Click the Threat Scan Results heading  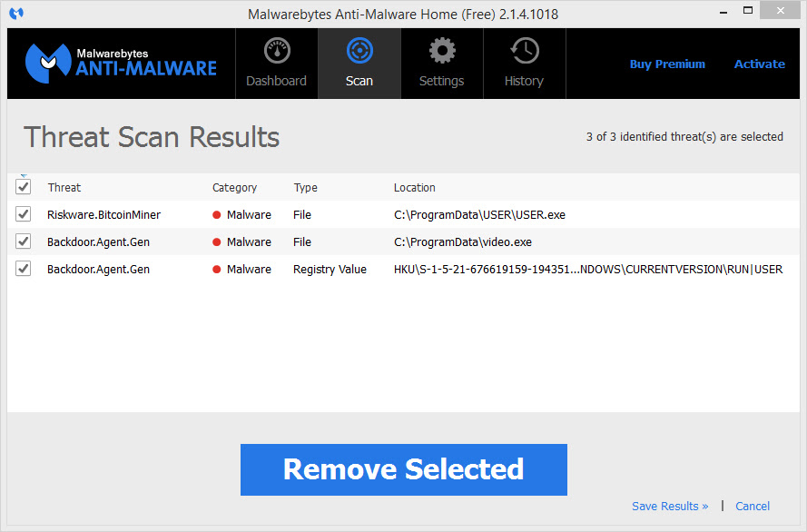click(x=152, y=137)
